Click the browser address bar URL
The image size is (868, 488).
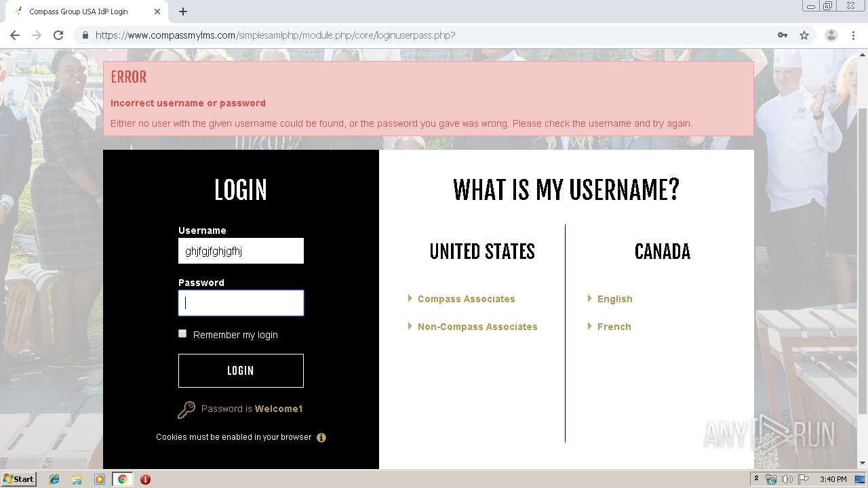[x=275, y=35]
